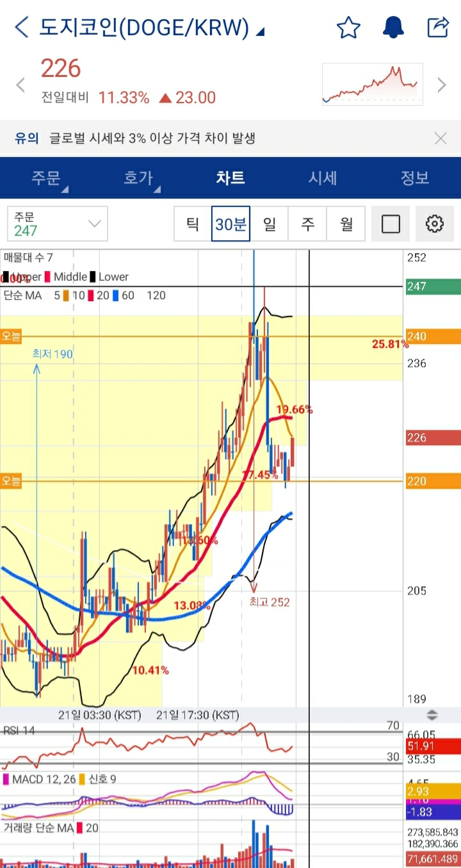
Task: Tap the 거래량 단순 MA label
Action: coord(38,828)
